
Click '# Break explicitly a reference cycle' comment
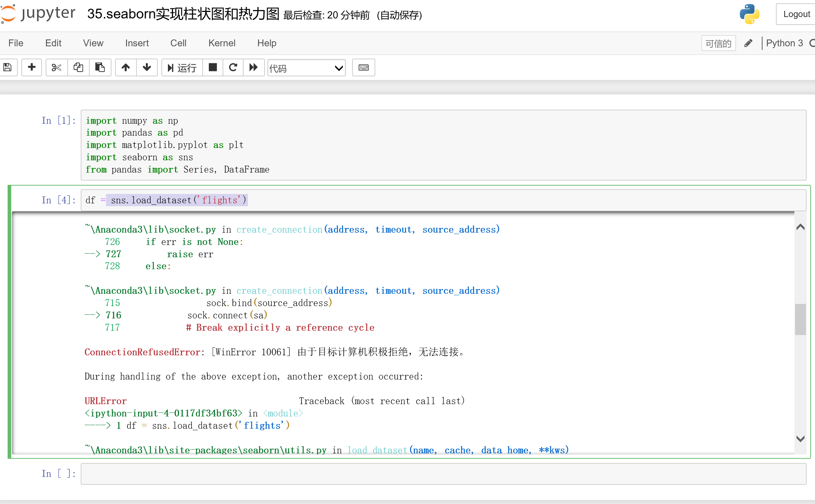pos(280,327)
